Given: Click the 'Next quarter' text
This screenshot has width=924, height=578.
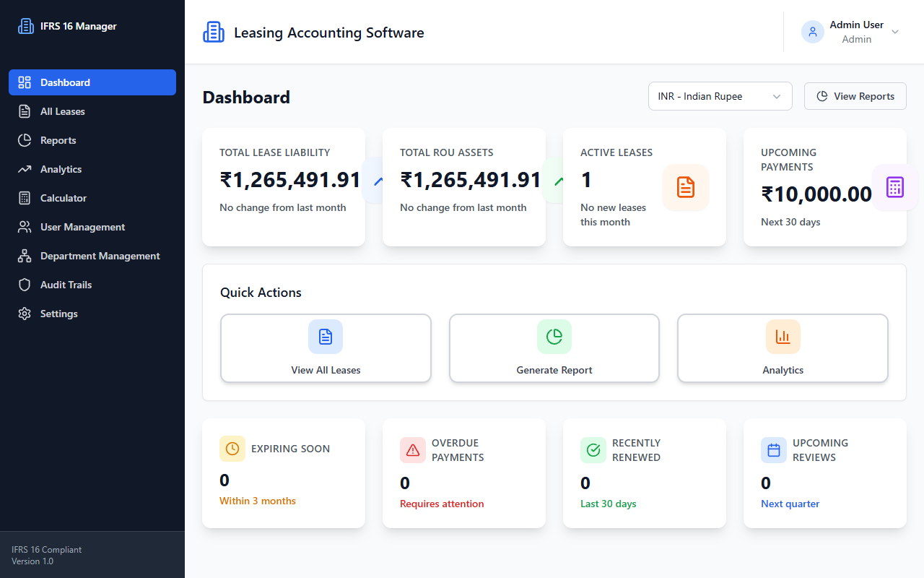Looking at the screenshot, I should (x=790, y=504).
